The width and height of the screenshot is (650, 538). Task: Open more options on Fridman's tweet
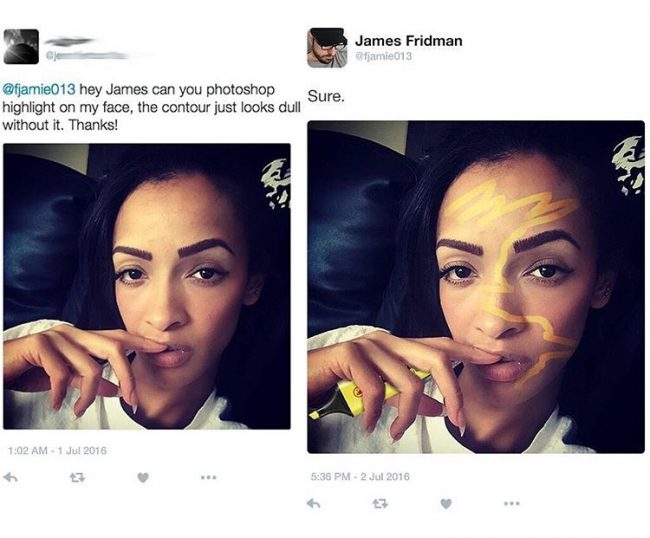512,504
